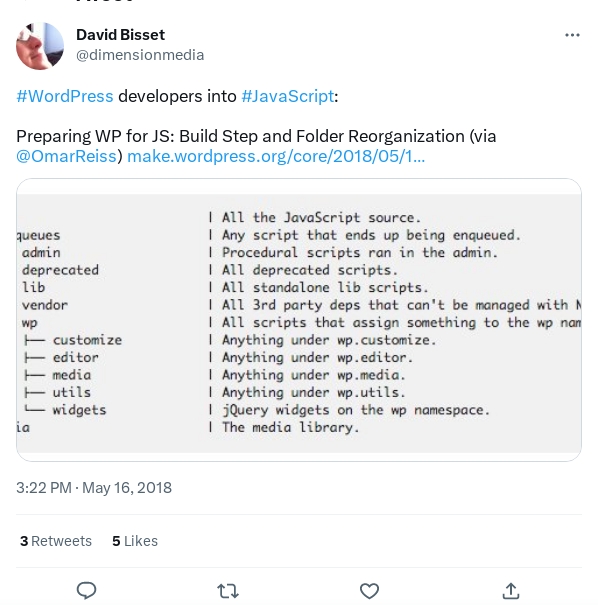This screenshot has height=605, width=598.
Task: View the 5 Likes list
Action: coord(135,541)
